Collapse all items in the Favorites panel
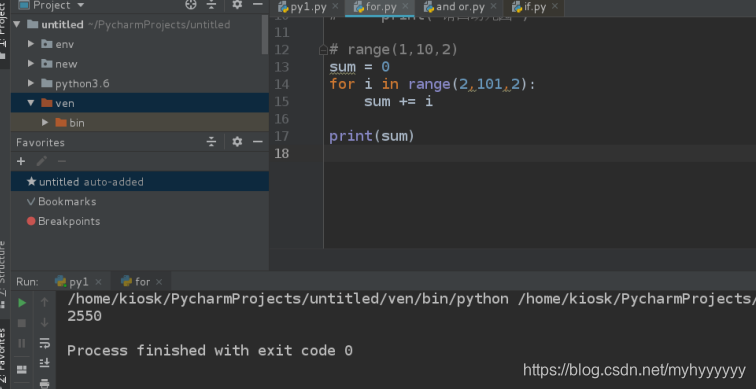Viewport: 756px width, 389px height. [212, 142]
